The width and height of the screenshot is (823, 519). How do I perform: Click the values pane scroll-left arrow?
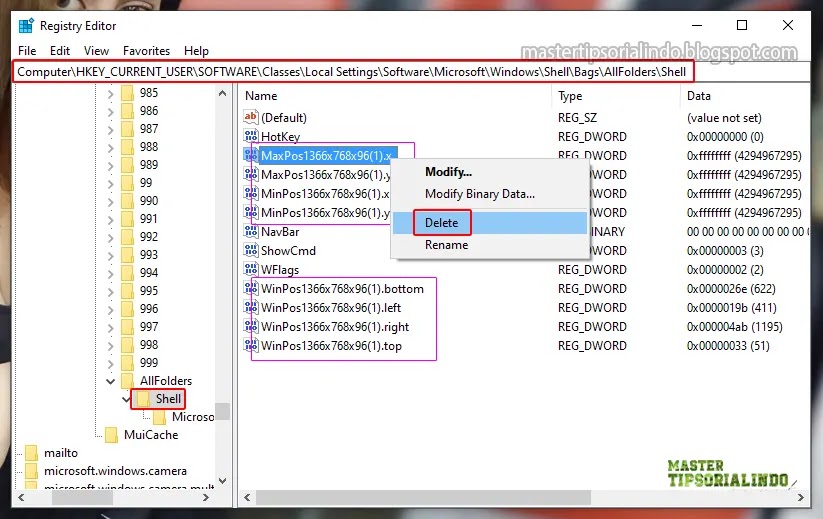tap(247, 497)
